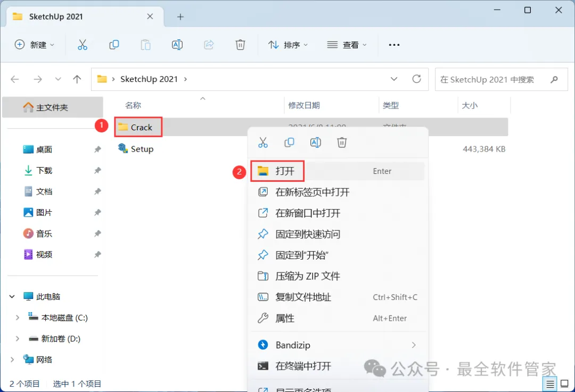
Task: Switch to large thumbnails view in the status bar
Action: click(565, 384)
